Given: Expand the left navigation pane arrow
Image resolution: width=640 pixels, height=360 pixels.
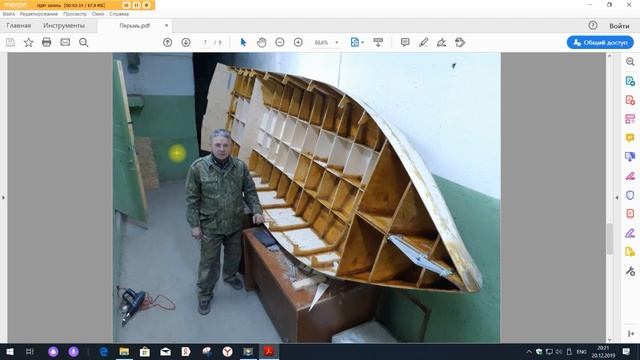Looking at the screenshot, I should pyautogui.click(x=3, y=198).
